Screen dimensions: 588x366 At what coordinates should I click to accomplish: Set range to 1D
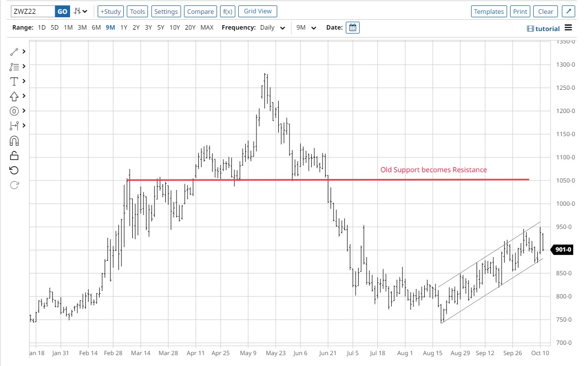[41, 27]
